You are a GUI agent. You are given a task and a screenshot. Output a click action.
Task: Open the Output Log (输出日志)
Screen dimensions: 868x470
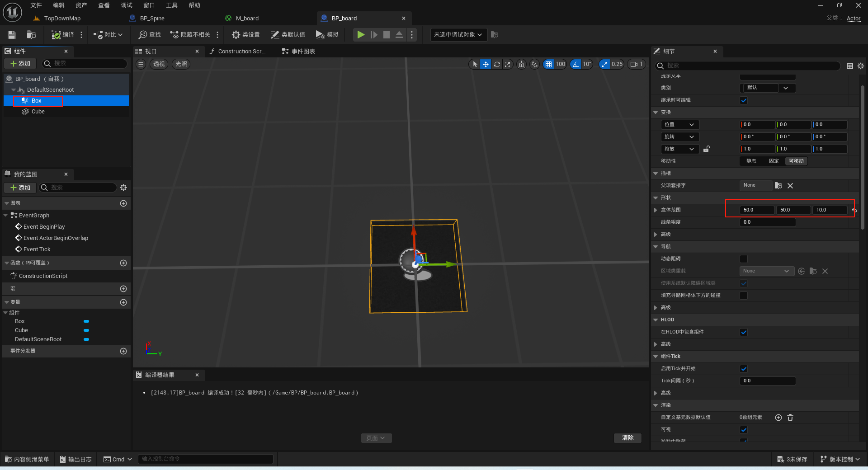(x=75, y=459)
